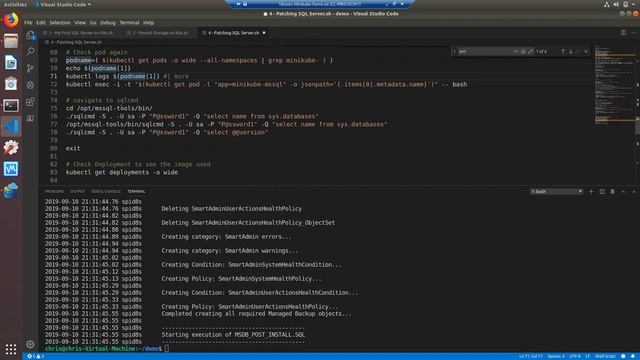640x360 pixels.
Task: Open the Help menu
Action: tap(149, 23)
